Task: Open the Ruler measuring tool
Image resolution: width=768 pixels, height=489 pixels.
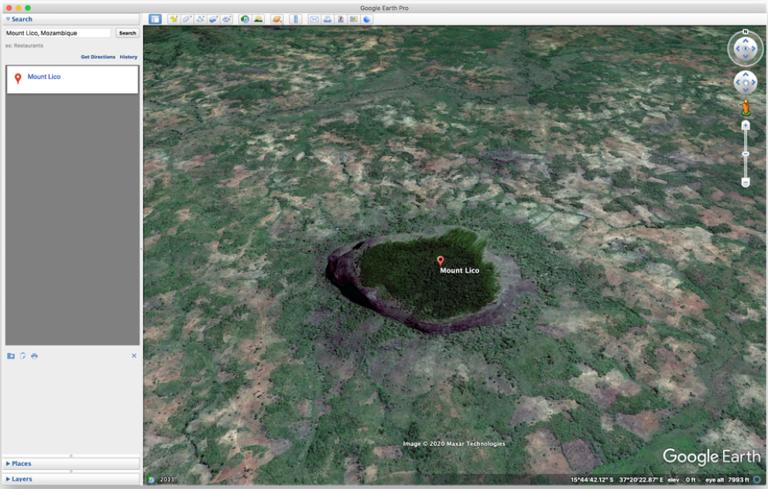Action: [x=295, y=19]
